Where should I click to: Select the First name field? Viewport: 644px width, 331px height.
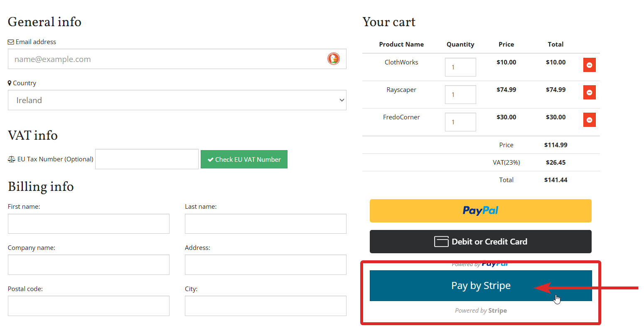click(x=88, y=224)
